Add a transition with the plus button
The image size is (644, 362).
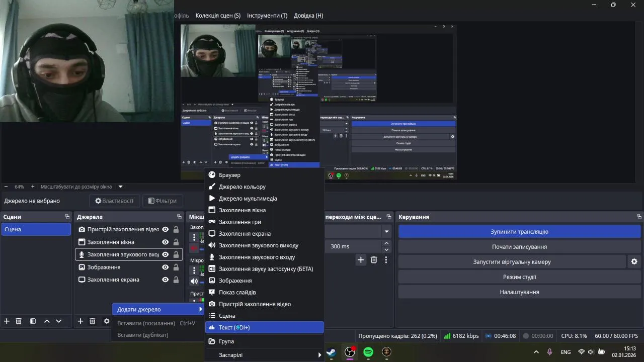361,260
